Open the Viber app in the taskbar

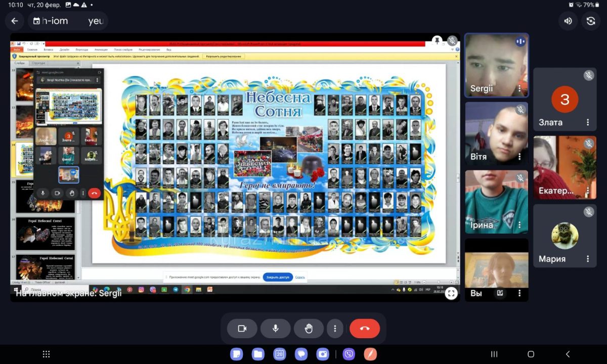point(349,354)
